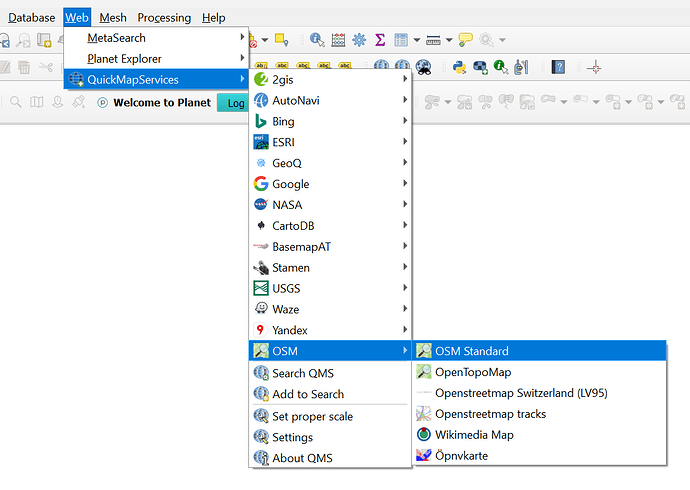Expand the AutoNavi provider submenu
This screenshot has height=490, width=690.
(x=330, y=100)
